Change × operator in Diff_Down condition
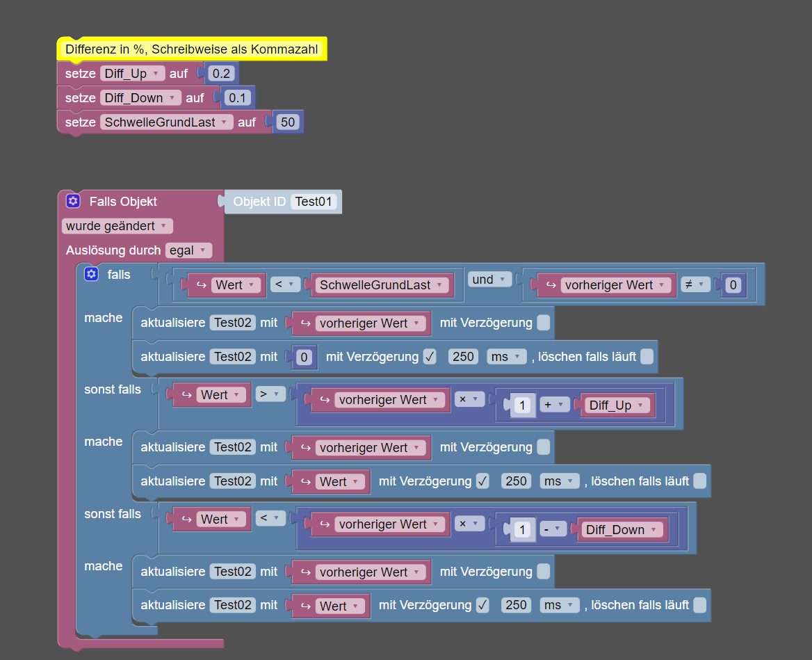812x660 pixels. (x=469, y=524)
